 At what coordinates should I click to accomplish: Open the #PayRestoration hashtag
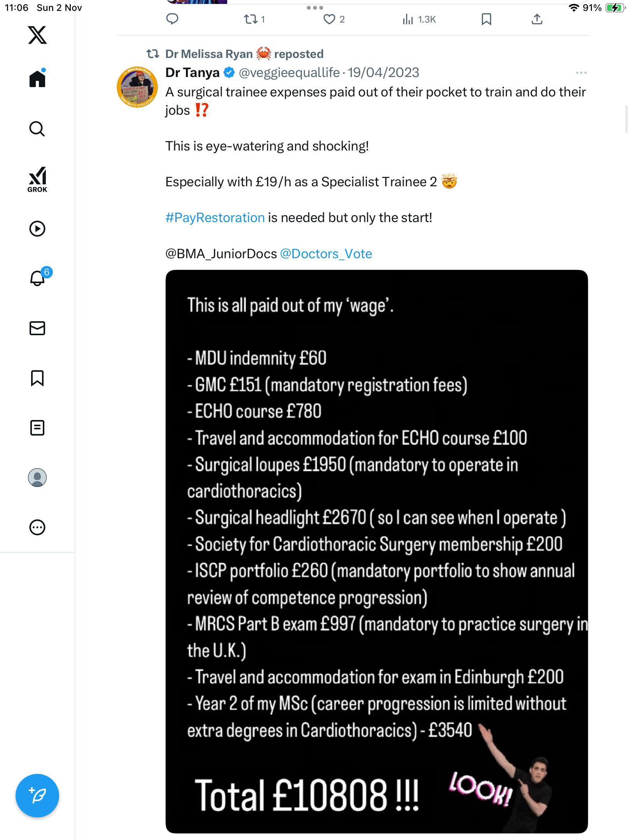coord(215,218)
